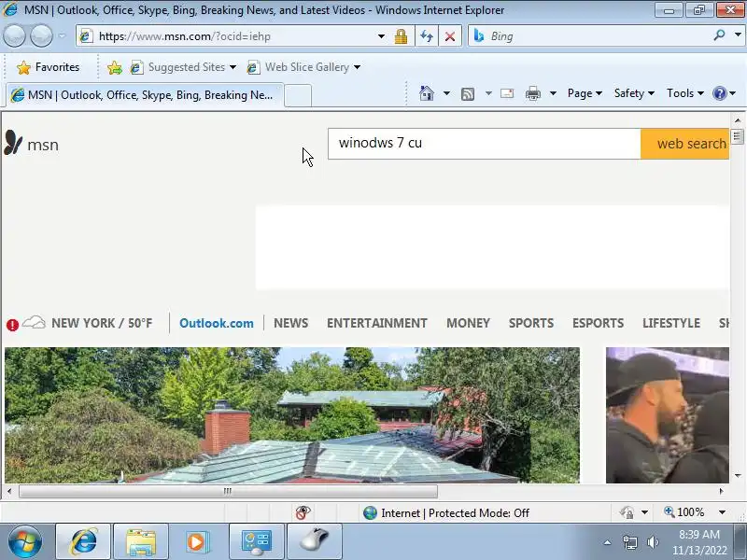Select the ENTERTAINMENT navigation item

[x=377, y=323]
